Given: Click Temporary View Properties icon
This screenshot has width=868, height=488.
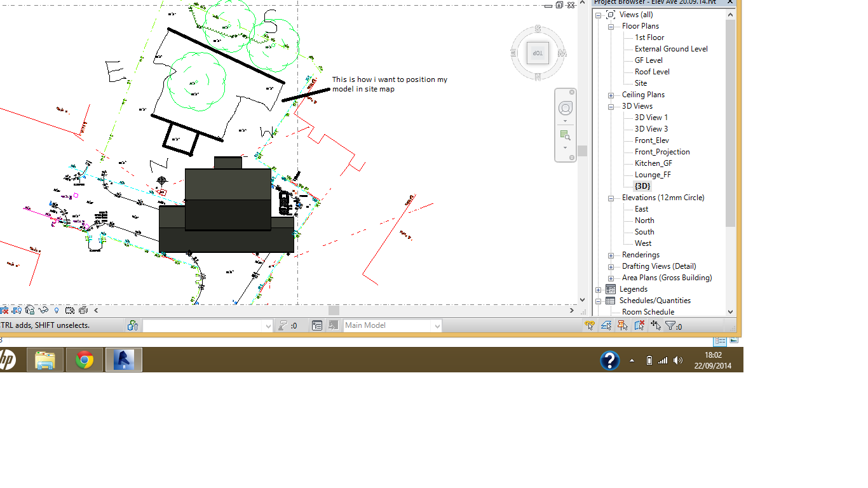Looking at the screenshot, I should click(x=70, y=310).
